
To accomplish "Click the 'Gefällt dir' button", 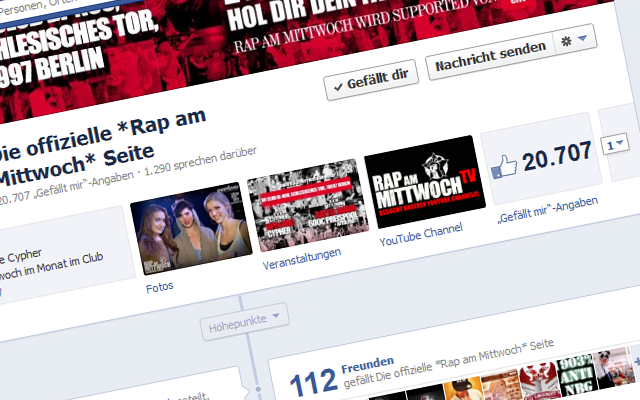I will click(x=371, y=80).
